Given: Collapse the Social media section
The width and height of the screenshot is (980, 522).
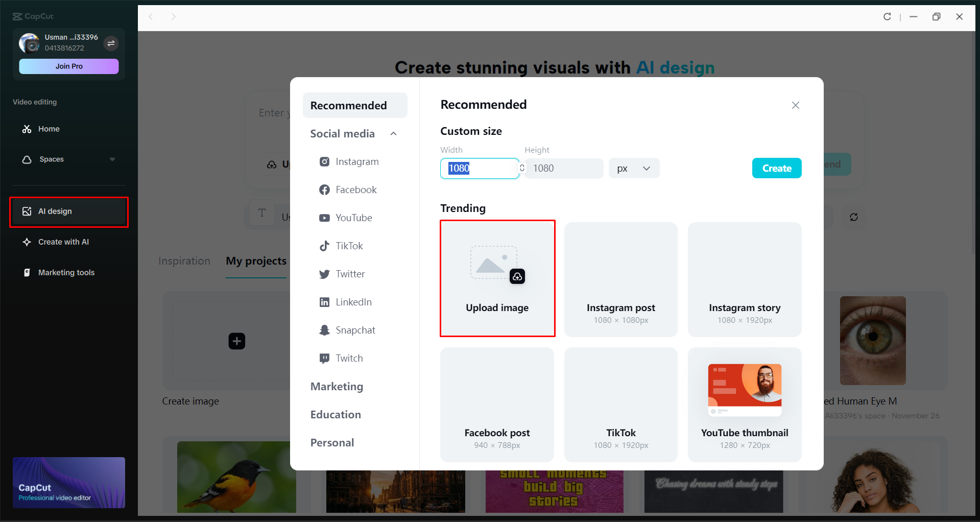Looking at the screenshot, I should point(394,134).
